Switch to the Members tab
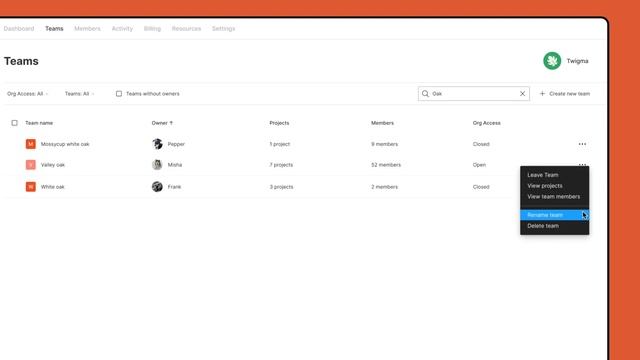This screenshot has height=360, width=640. coord(87,29)
